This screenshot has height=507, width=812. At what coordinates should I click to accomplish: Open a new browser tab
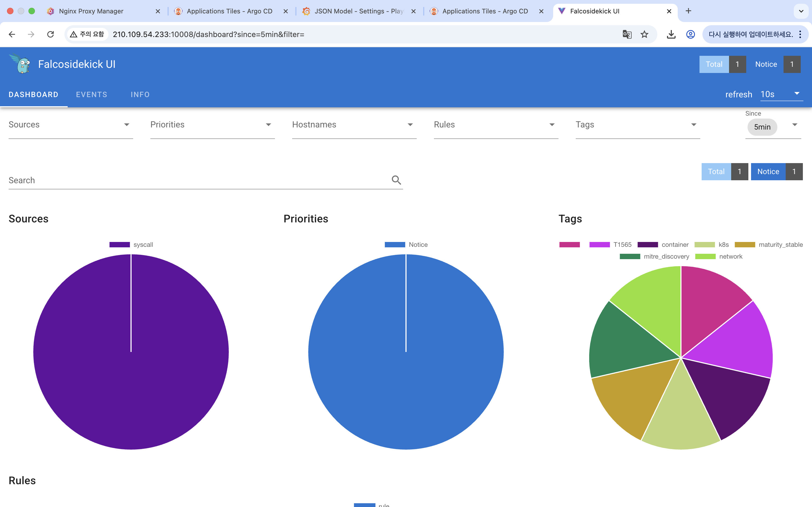[688, 11]
